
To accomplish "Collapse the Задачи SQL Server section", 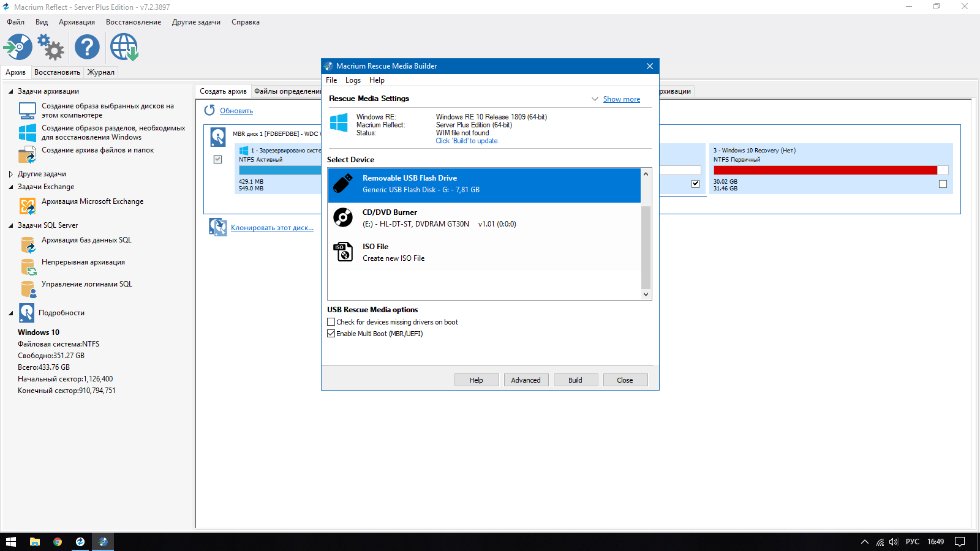I will coord(11,226).
